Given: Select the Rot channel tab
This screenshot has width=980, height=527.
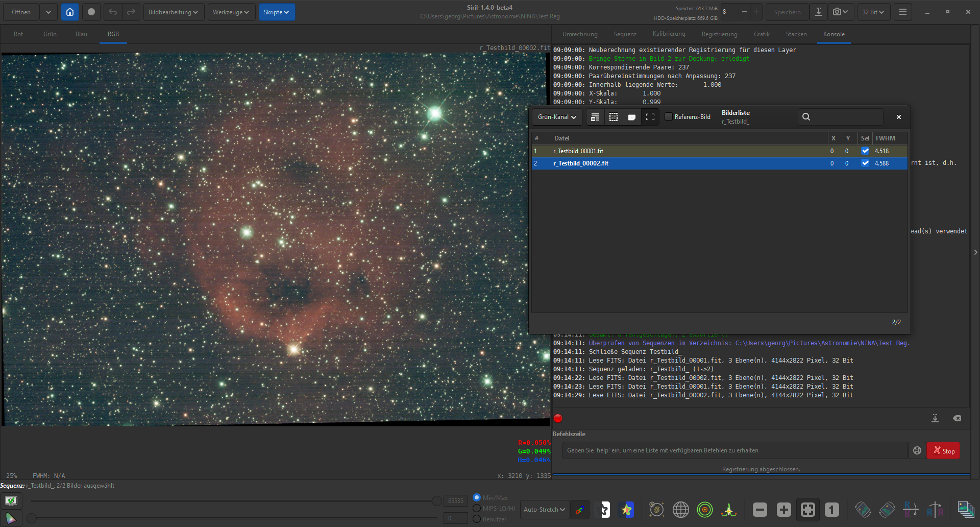Looking at the screenshot, I should [18, 34].
